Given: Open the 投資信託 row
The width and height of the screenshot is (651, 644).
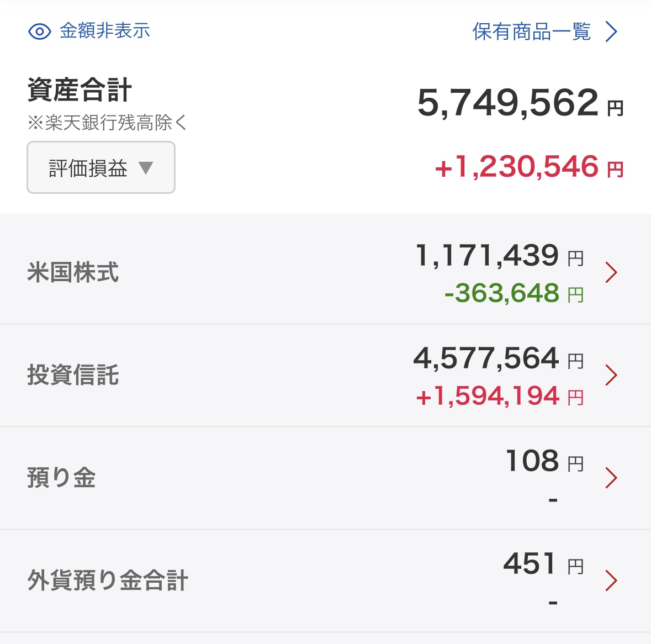Looking at the screenshot, I should [x=326, y=375].
